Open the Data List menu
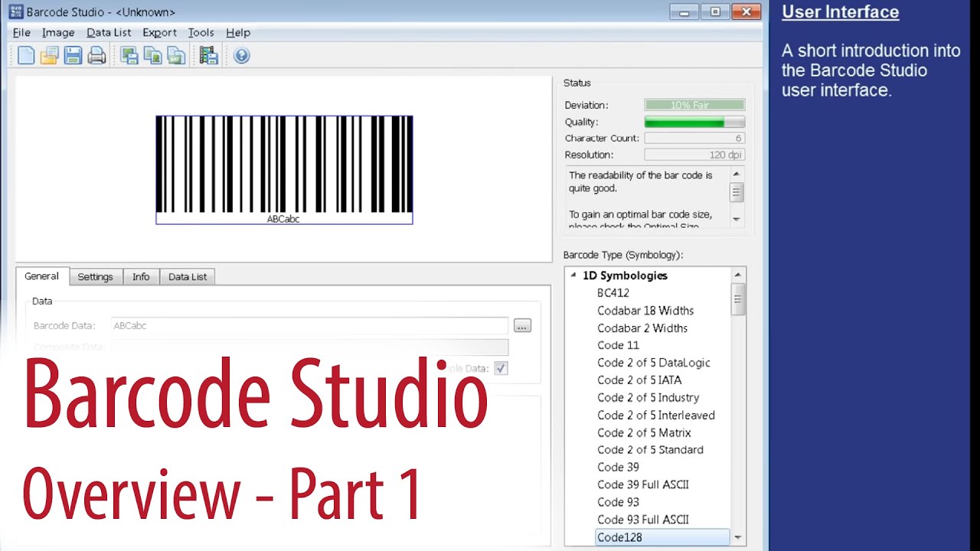980x551 pixels. 109,32
